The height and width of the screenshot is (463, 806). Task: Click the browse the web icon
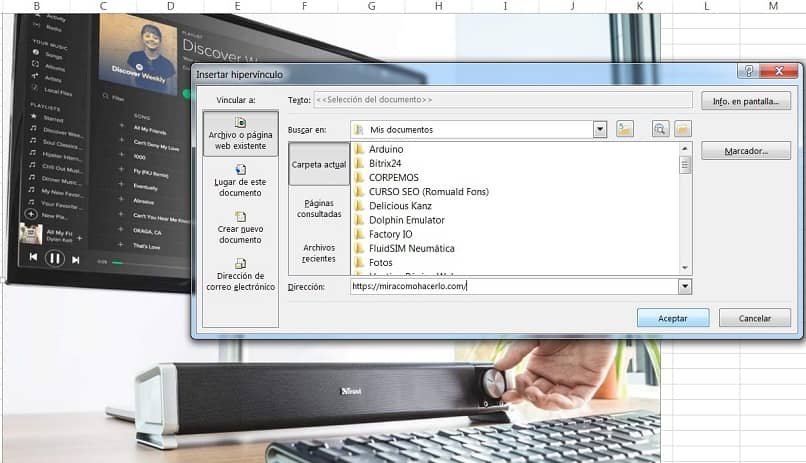(x=660, y=129)
